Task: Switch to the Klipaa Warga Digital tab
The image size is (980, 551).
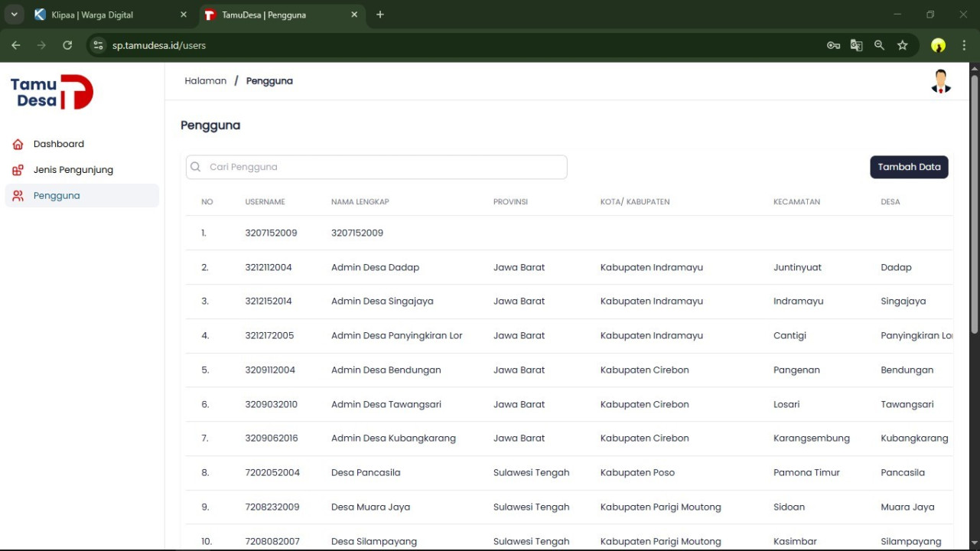Action: pos(92,15)
